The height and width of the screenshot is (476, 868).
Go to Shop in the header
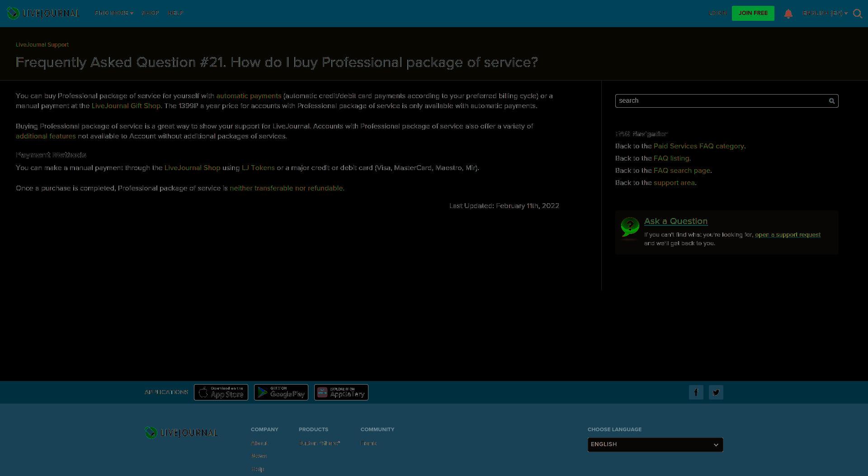click(x=150, y=13)
